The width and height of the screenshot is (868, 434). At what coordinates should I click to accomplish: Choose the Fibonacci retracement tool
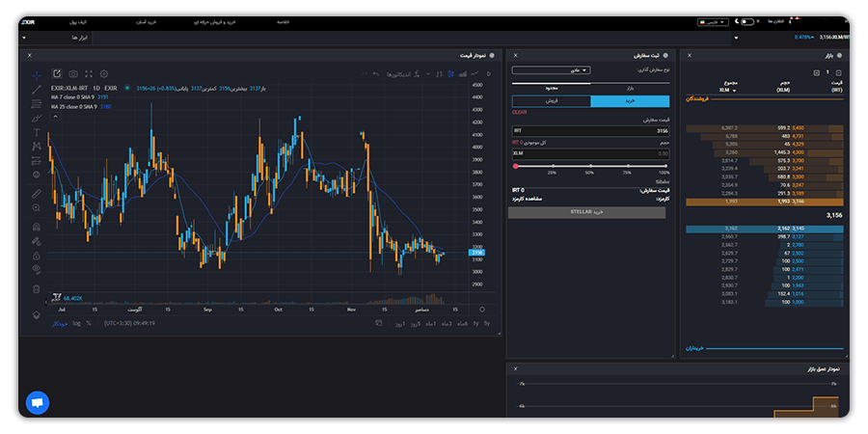[37, 103]
